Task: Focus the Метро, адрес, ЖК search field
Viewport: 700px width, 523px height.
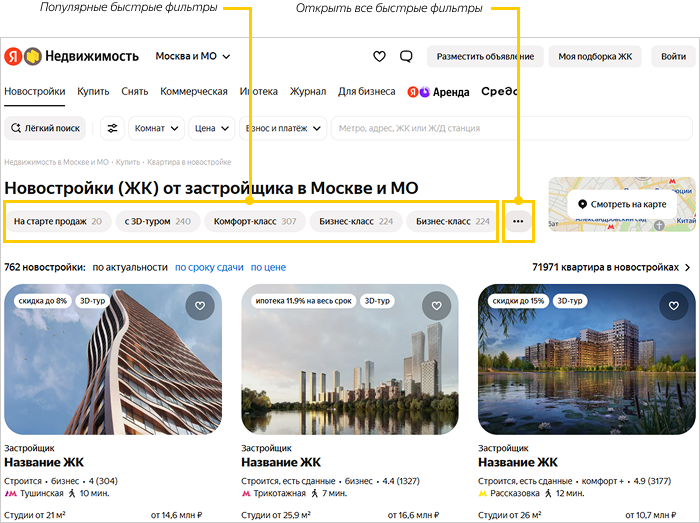Action: [x=512, y=129]
